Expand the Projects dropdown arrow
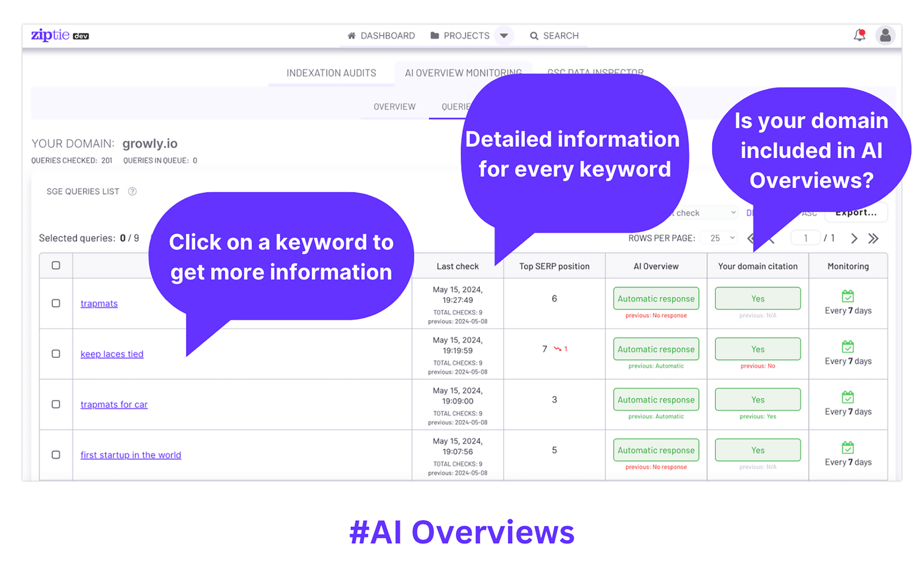Viewport: 924px width, 565px height. (x=504, y=35)
